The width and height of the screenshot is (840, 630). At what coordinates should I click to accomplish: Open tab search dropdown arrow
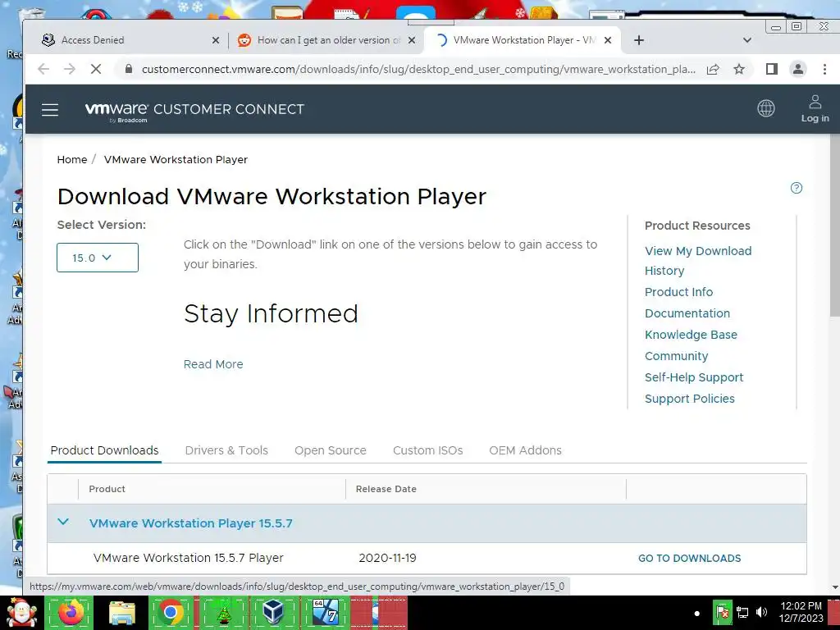point(747,40)
